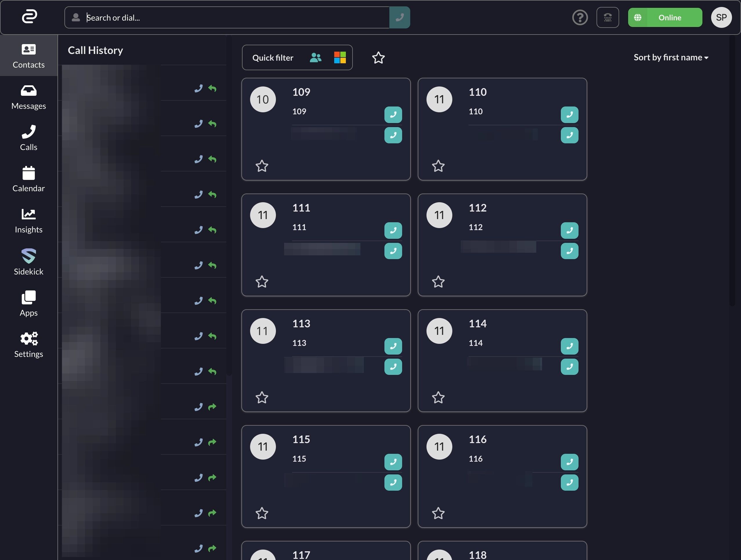Open the help question mark icon
The image size is (741, 560).
coord(580,17)
